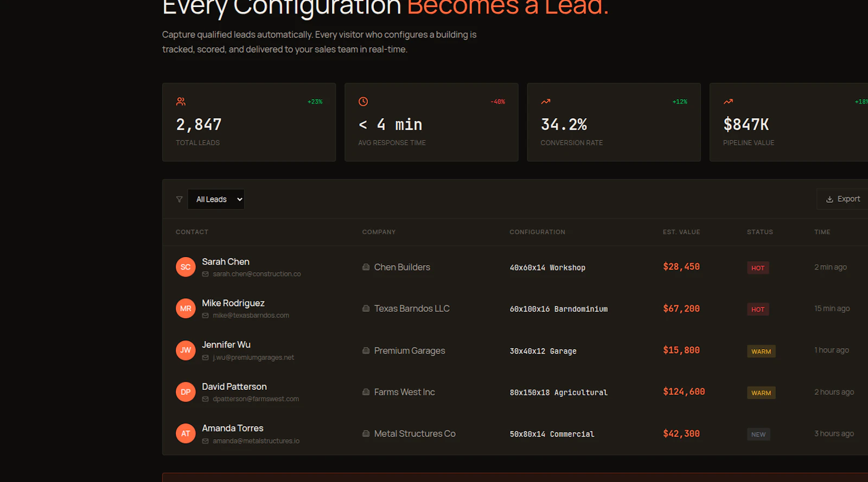This screenshot has height=482, width=868.
Task: Click the Est. Value column header
Action: tap(681, 232)
